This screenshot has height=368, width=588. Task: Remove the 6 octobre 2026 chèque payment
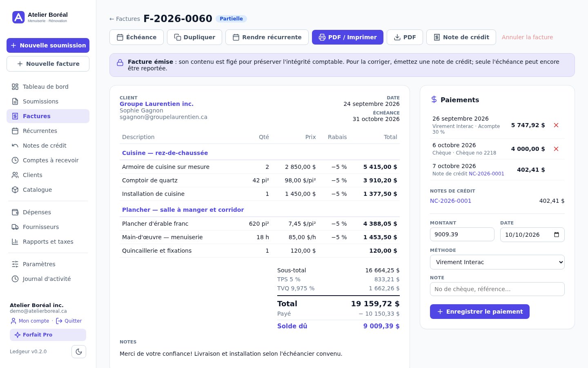556,149
